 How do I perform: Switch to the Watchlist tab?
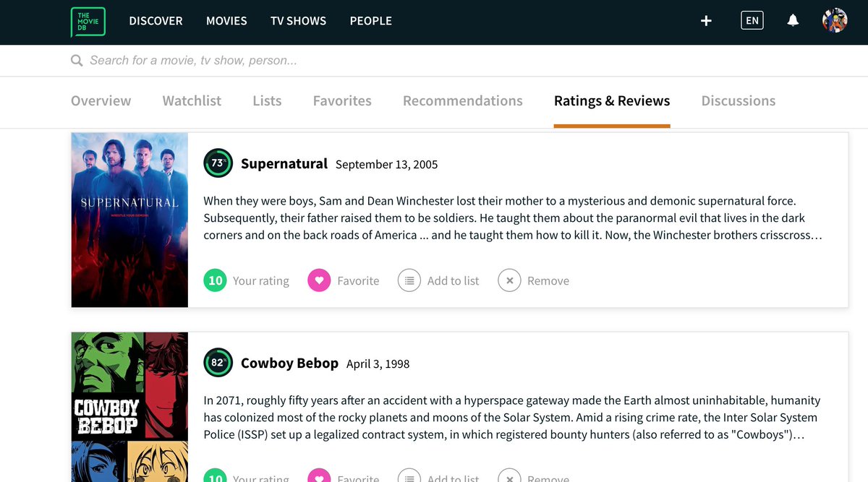click(x=192, y=101)
